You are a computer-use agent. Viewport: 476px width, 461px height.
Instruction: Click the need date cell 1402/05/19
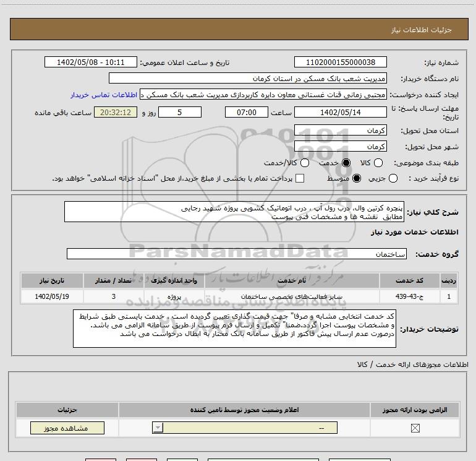[52, 296]
